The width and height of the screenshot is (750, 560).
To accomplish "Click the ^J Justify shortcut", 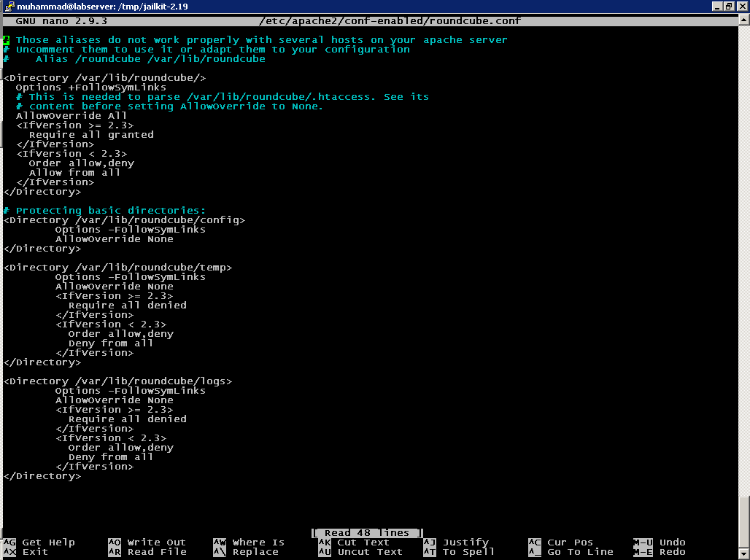I will pyautogui.click(x=456, y=542).
